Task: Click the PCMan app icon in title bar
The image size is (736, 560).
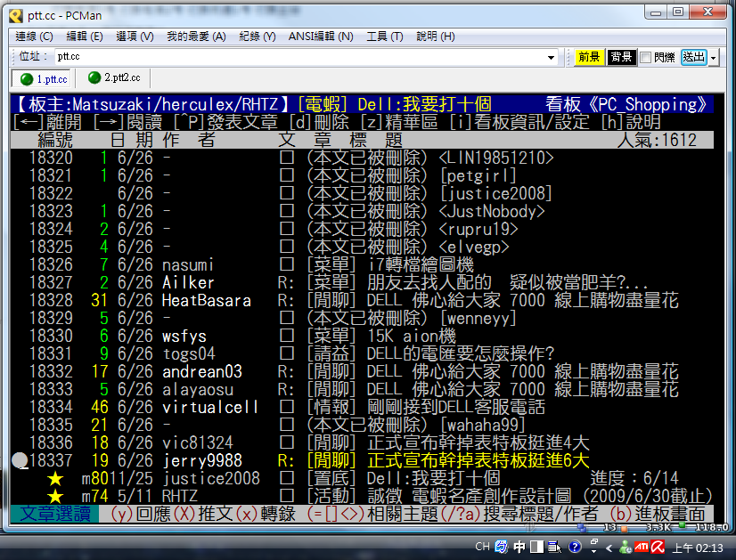Action: (16, 15)
